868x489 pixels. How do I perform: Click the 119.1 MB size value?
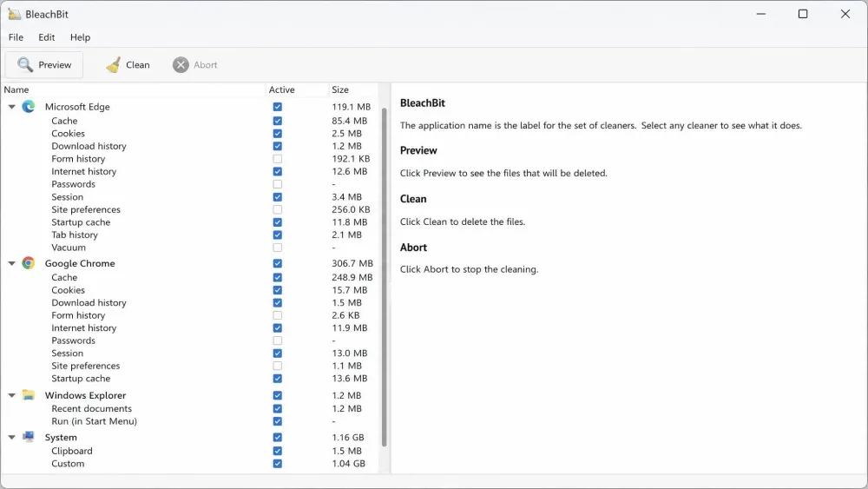tap(351, 107)
